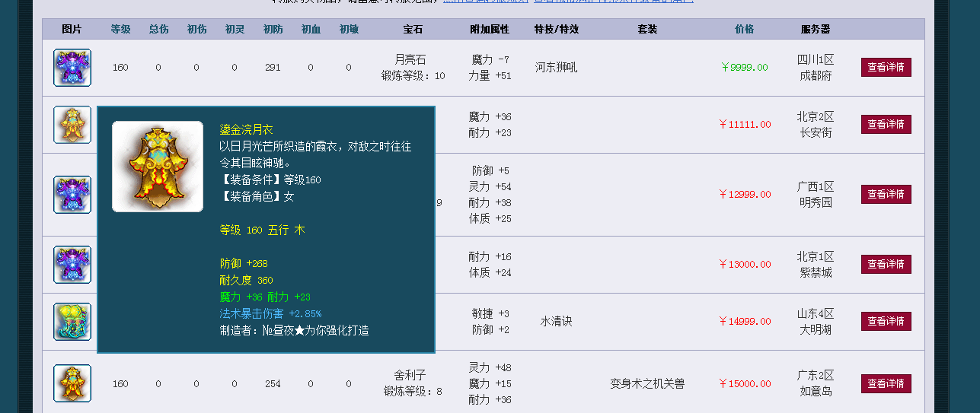This screenshot has height=413, width=980.
Task: Click the 制造者 line in the tooltip
Action: [295, 330]
